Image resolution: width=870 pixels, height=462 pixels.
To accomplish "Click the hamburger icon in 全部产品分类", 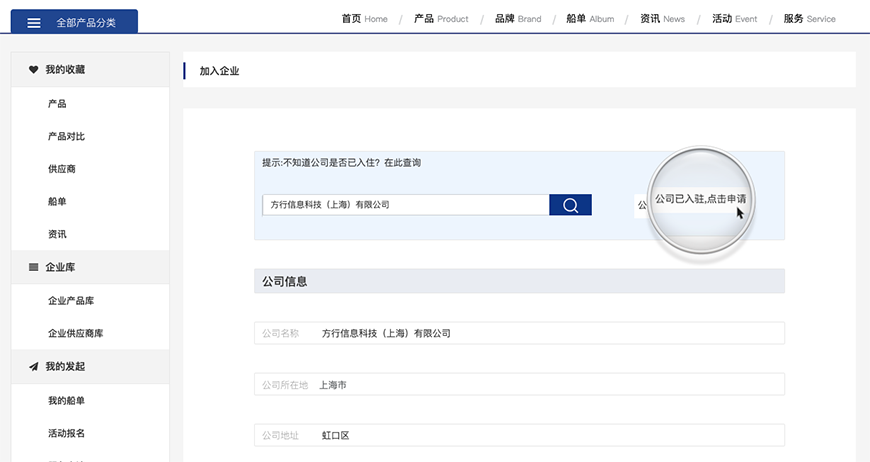I will 34,22.
